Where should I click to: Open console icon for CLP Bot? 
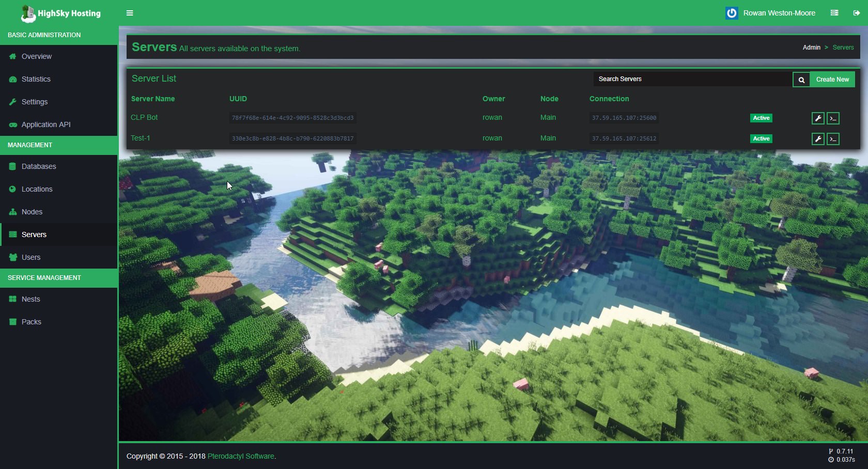pyautogui.click(x=832, y=118)
